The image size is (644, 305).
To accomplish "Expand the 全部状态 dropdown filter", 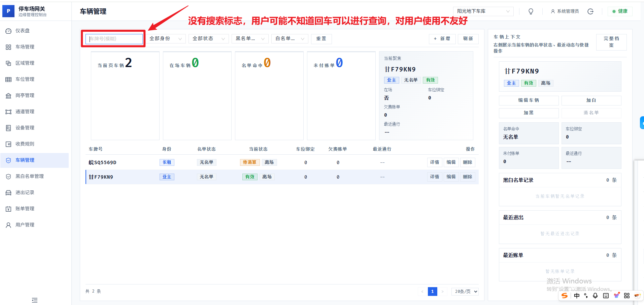I will (208, 39).
